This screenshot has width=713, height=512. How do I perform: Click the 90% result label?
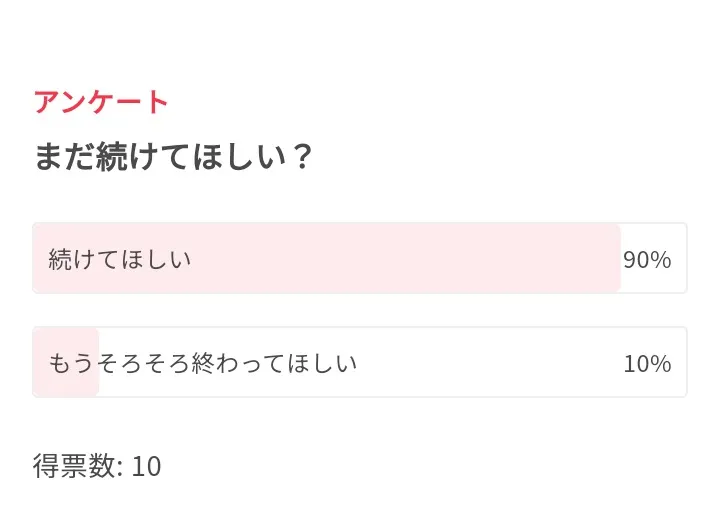(647, 260)
